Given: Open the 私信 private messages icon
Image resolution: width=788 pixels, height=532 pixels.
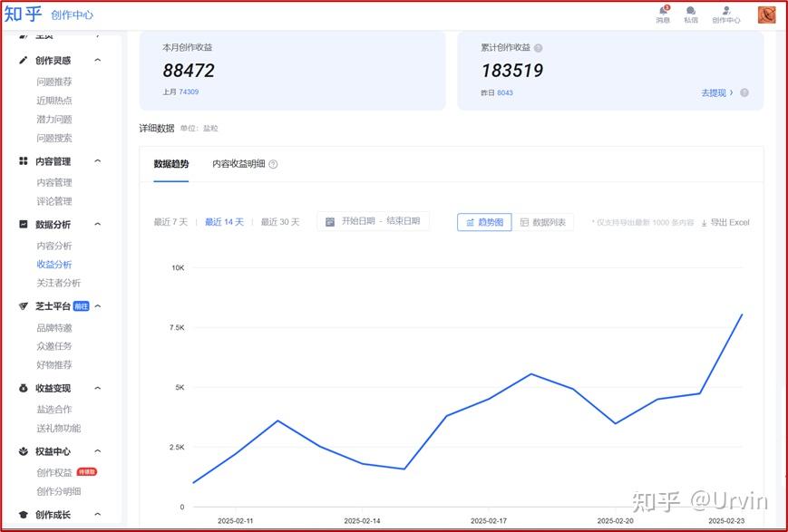Looking at the screenshot, I should [x=691, y=11].
